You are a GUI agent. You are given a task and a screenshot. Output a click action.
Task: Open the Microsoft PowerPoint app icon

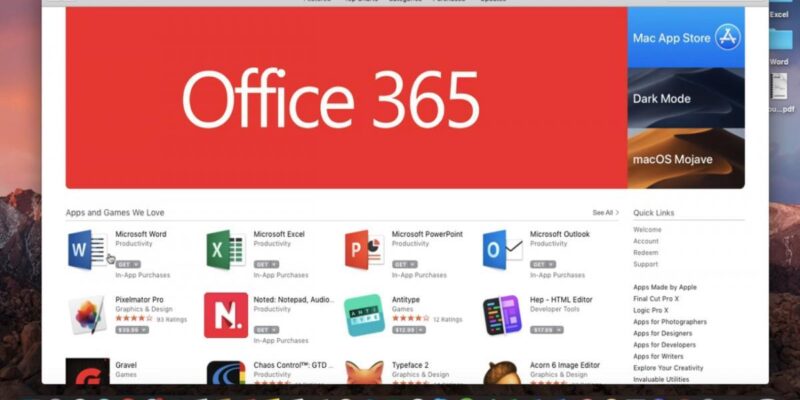point(364,249)
